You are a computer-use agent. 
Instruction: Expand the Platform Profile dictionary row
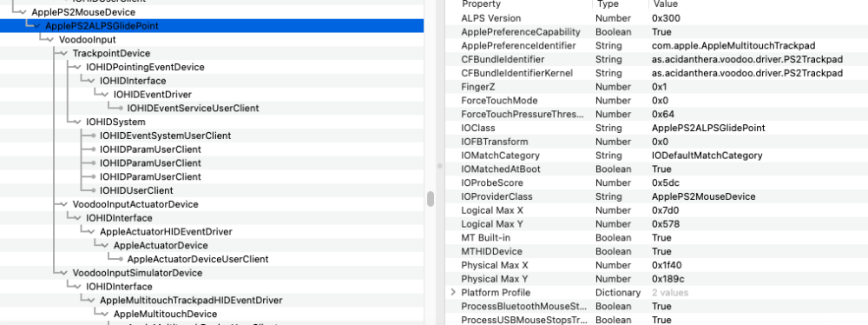453,292
